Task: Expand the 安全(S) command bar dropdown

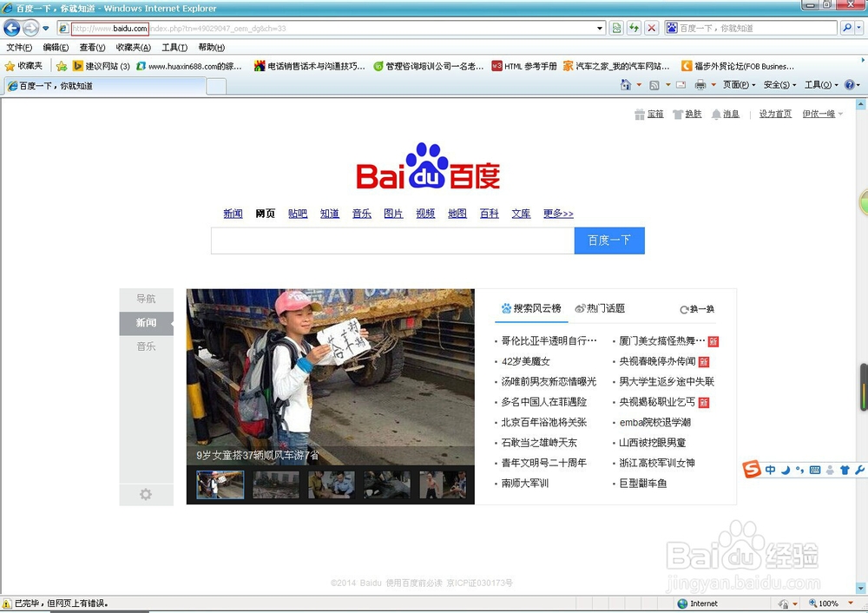Action: [x=779, y=85]
